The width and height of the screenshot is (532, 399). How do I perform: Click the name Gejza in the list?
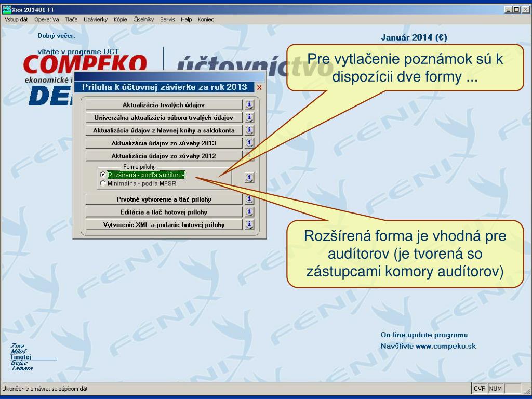click(19, 363)
